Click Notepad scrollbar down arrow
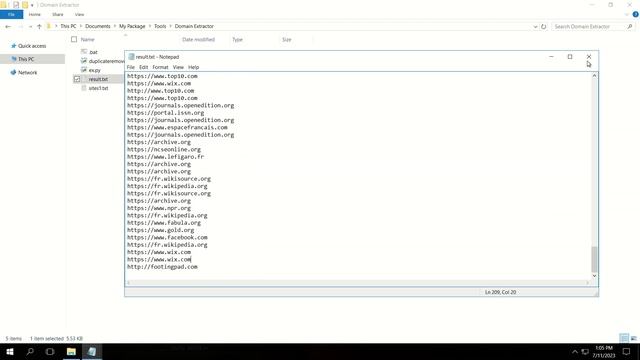 tap(594, 276)
